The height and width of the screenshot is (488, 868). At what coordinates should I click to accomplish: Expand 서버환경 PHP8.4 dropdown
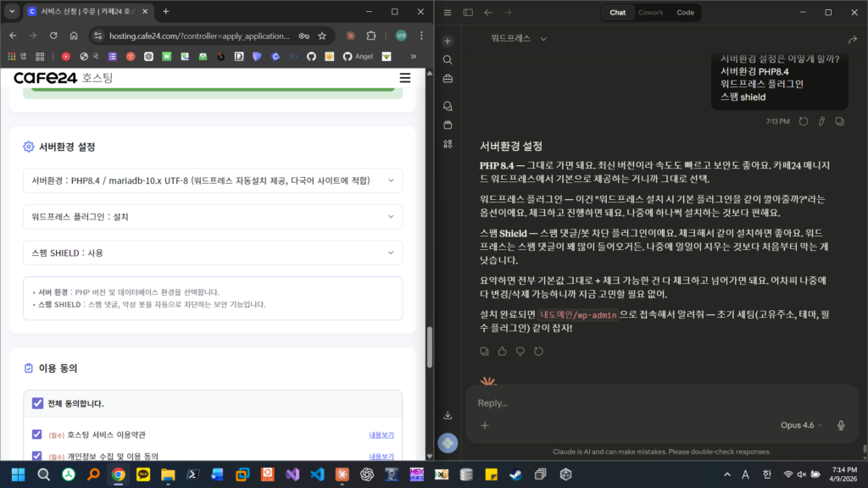(213, 180)
